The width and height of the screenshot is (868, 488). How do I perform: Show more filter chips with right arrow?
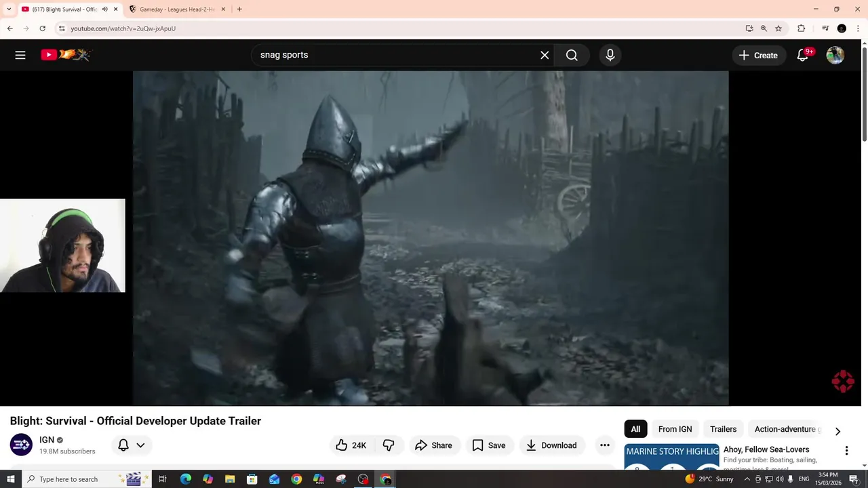click(837, 431)
